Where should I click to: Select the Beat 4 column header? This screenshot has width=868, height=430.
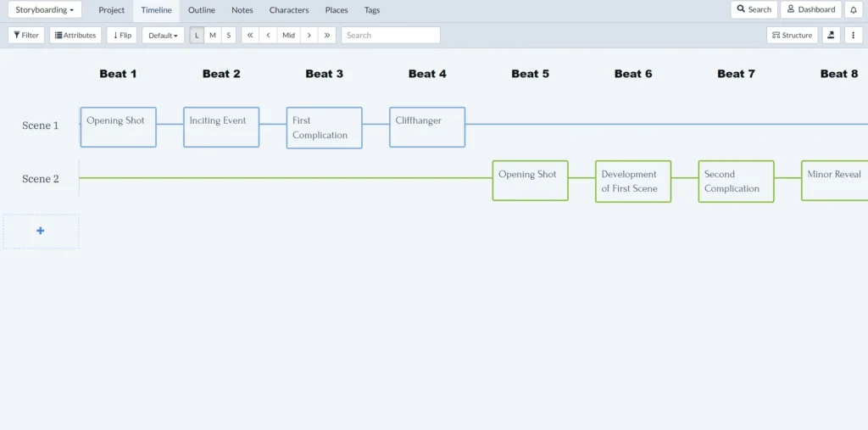click(427, 74)
